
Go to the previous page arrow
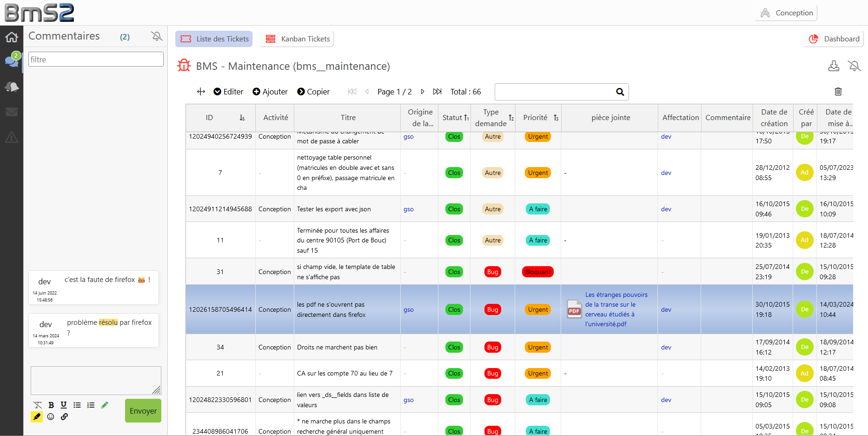click(x=367, y=92)
